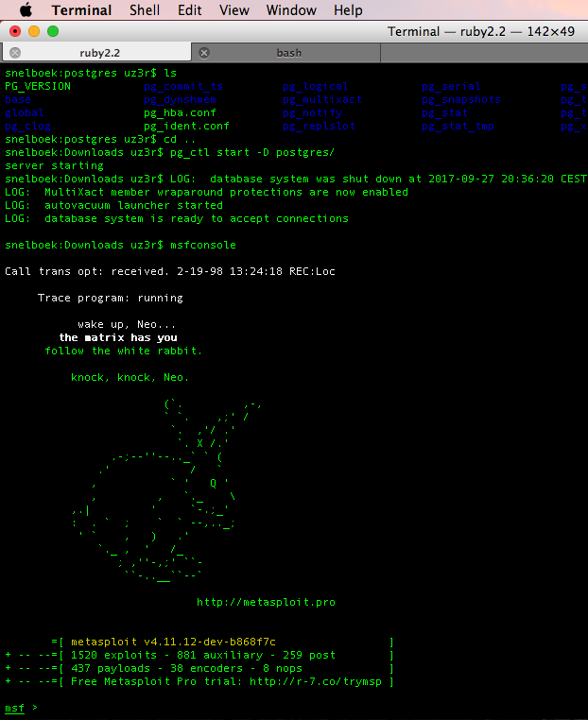Click the 'pg_ctl start -D postgres/' command
588x720 pixels.
click(x=252, y=152)
